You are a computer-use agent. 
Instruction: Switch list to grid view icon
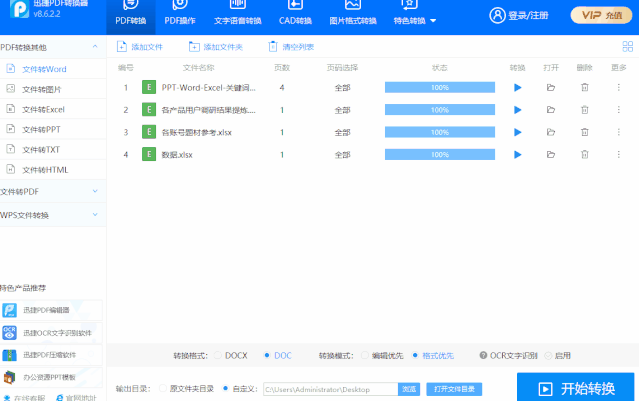[x=628, y=46]
